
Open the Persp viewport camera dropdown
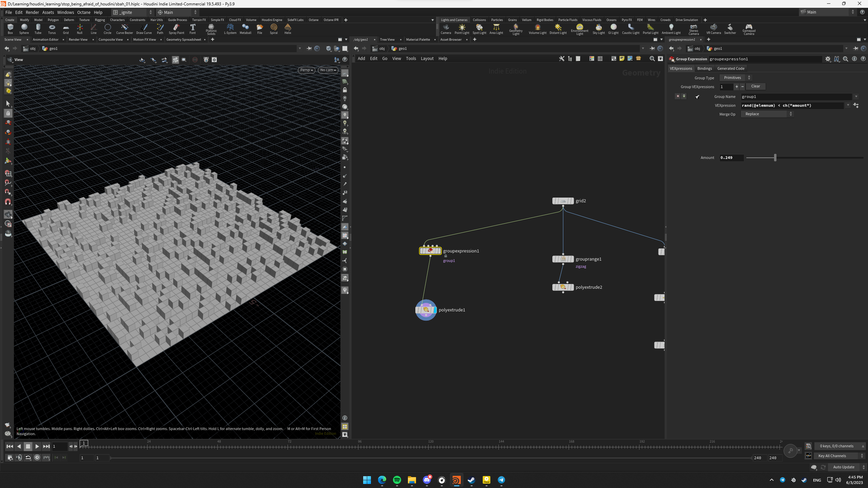(306, 70)
